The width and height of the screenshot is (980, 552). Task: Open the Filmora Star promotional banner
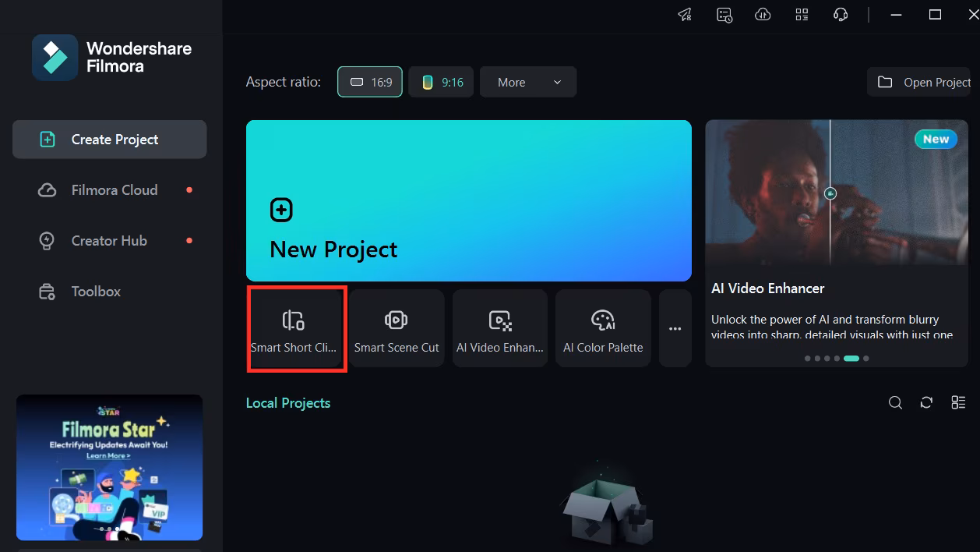point(110,468)
